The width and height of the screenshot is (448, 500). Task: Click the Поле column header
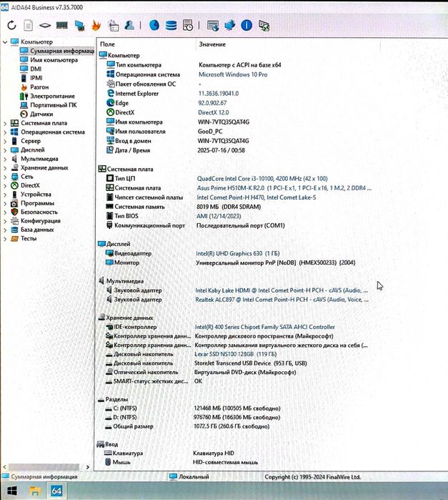(107, 44)
